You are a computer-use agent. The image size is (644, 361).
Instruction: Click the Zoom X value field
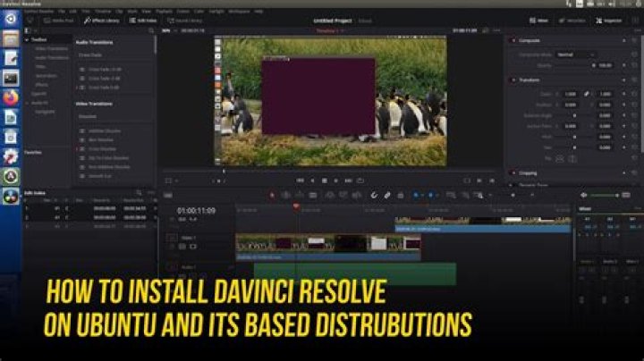point(570,94)
